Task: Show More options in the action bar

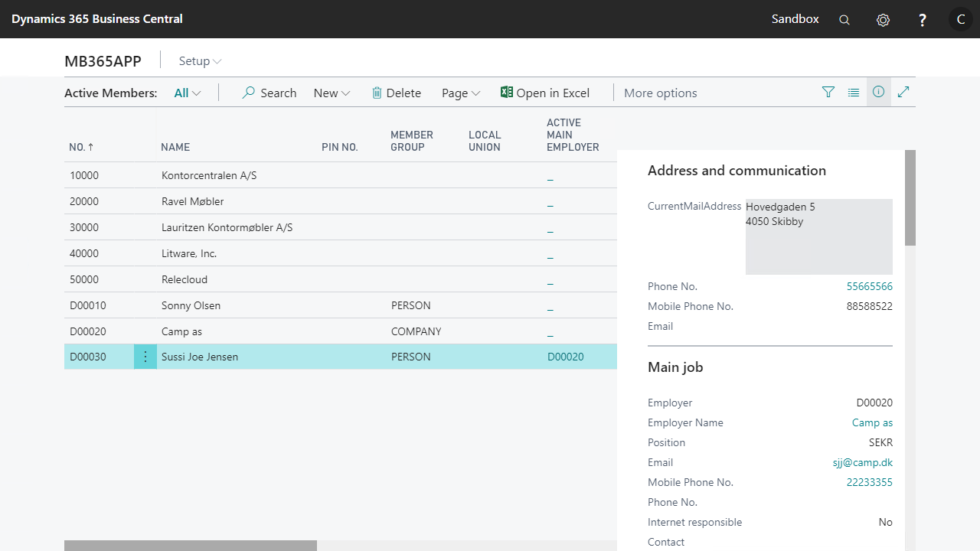Action: pos(661,93)
